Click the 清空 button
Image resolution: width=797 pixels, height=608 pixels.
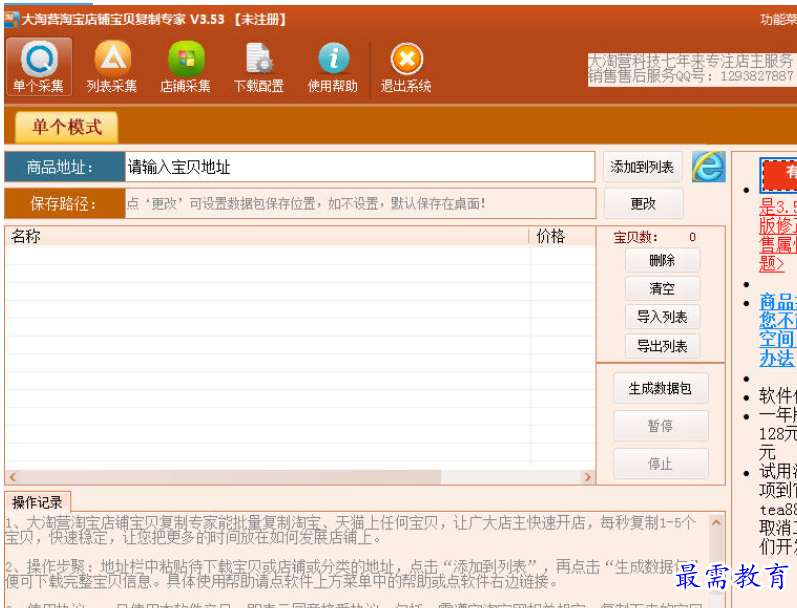pos(662,289)
